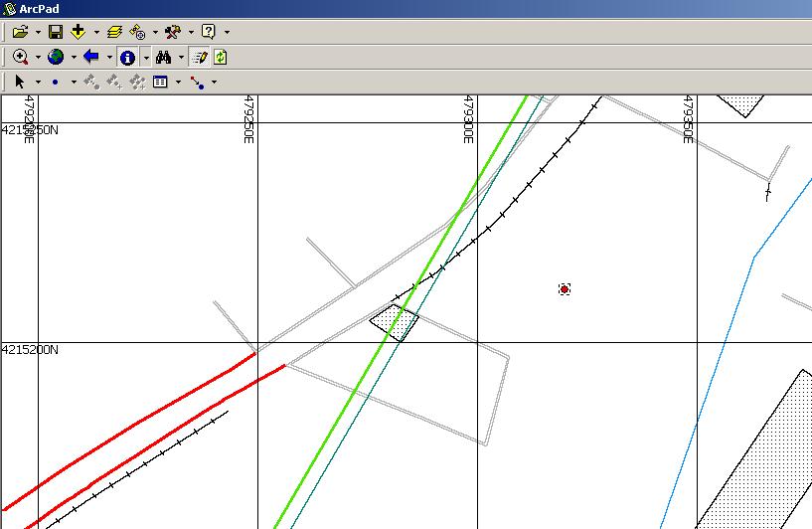The height and width of the screenshot is (529, 812).
Task: Click Add GPS Vertex satellite plus icon
Action: [x=114, y=82]
